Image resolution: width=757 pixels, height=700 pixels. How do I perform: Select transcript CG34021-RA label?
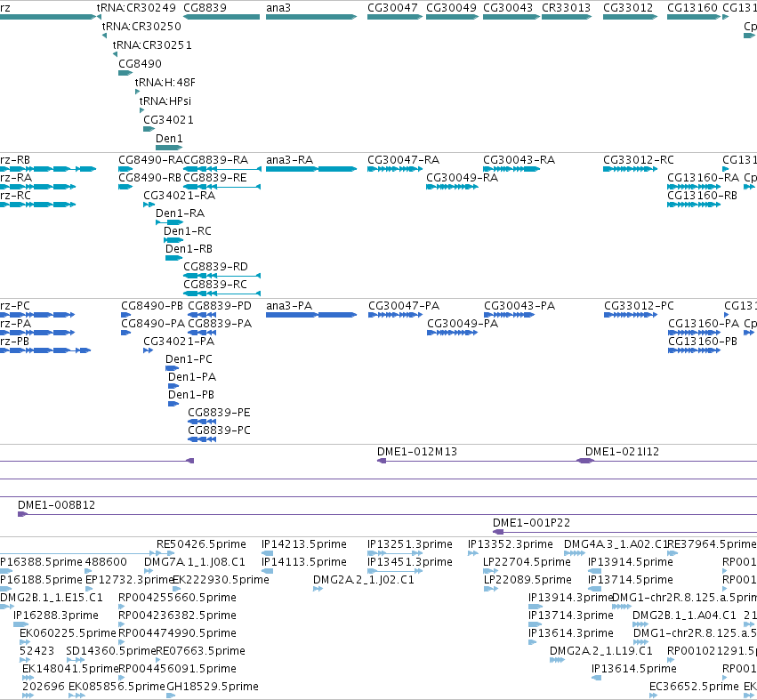pos(179,196)
